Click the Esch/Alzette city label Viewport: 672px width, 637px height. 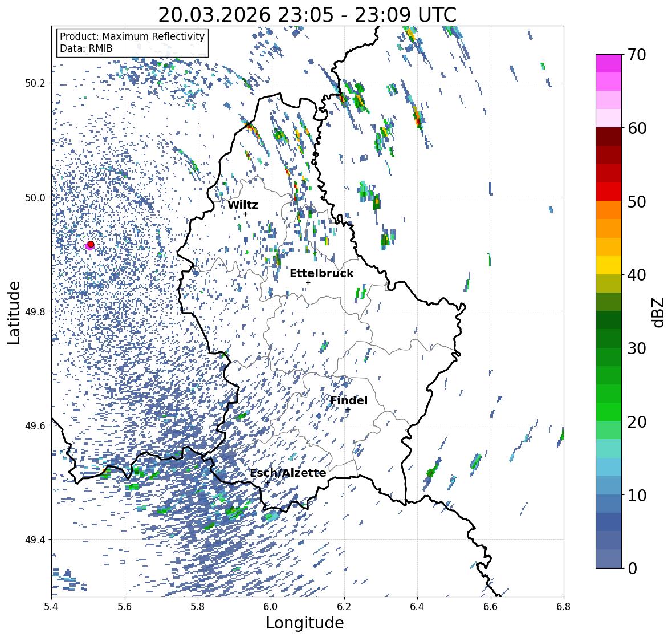click(x=288, y=473)
